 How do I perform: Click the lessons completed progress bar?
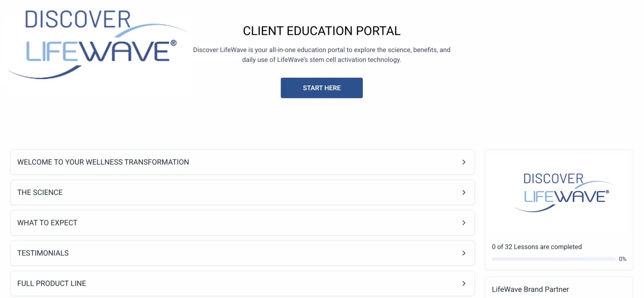coord(553,259)
